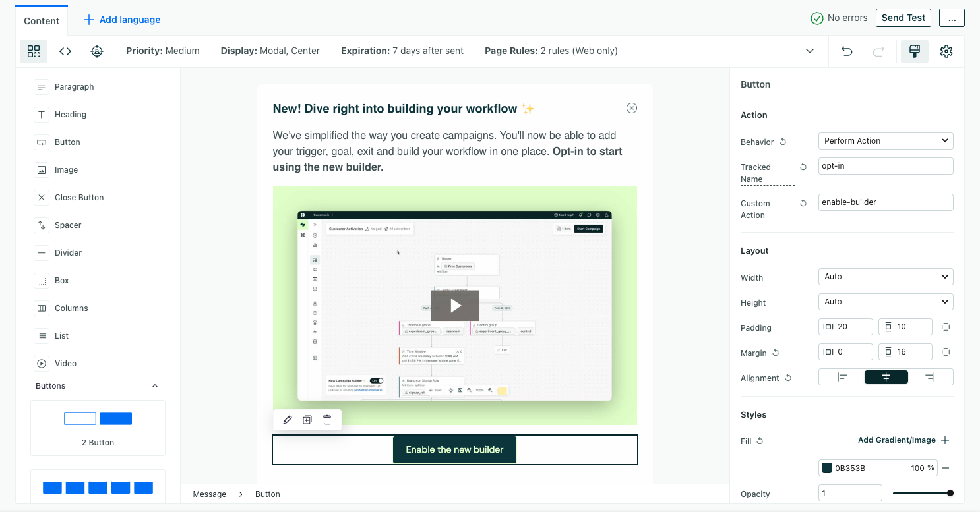The width and height of the screenshot is (980, 512).
Task: Open the 0B353B fill color swatch
Action: [827, 468]
